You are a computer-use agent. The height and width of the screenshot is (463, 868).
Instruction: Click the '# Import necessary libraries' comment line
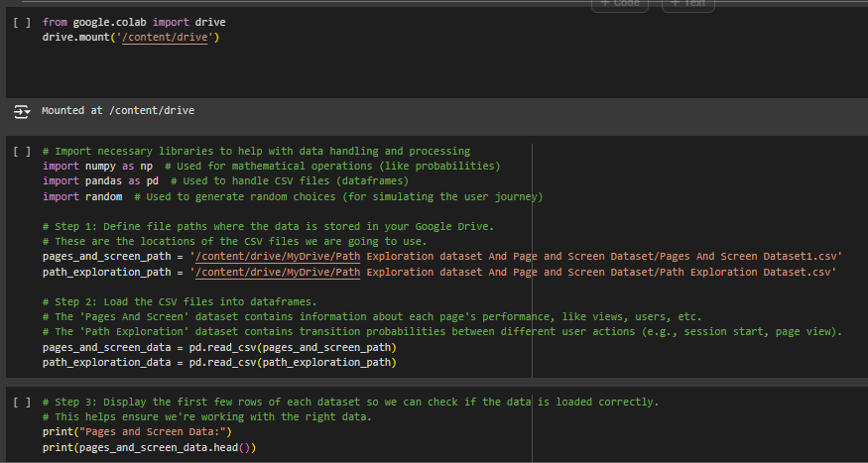[x=256, y=151]
